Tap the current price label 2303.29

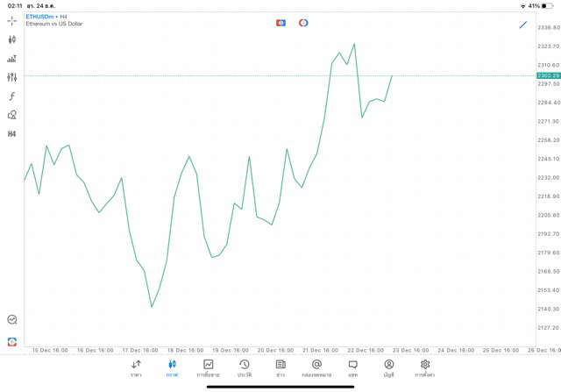click(548, 76)
